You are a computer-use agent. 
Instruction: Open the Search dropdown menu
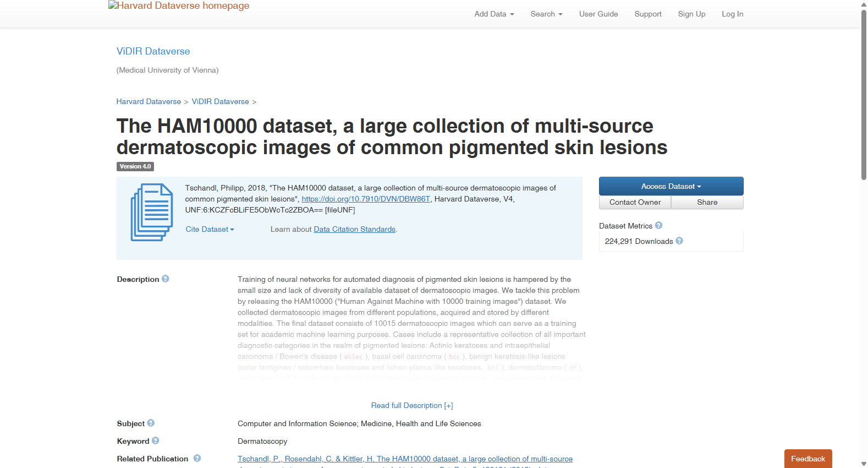(546, 14)
